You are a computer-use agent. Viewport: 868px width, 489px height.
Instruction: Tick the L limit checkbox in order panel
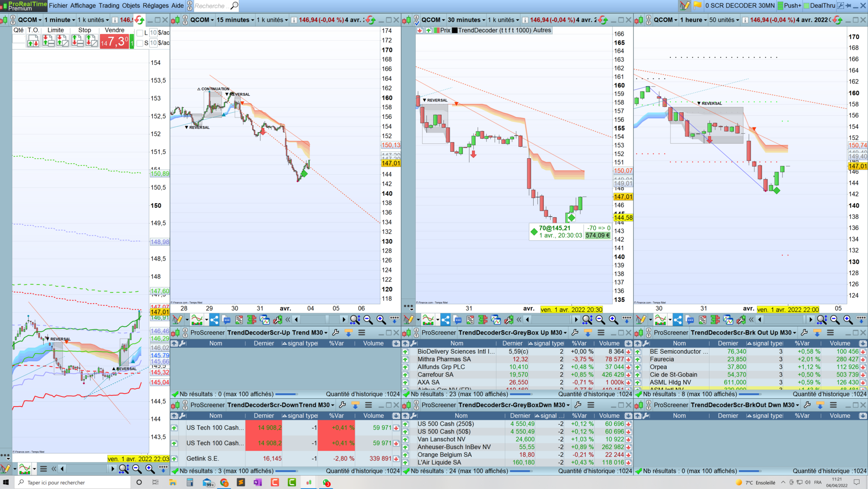(140, 33)
